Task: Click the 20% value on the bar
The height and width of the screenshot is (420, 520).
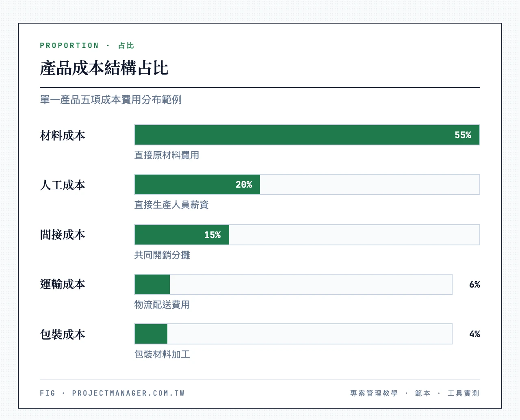Action: tap(244, 184)
